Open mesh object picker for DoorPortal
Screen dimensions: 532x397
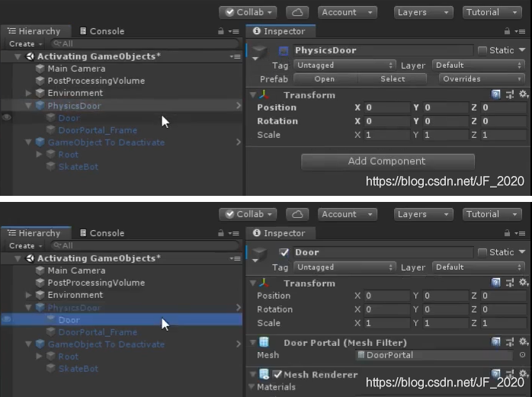(x=523, y=355)
